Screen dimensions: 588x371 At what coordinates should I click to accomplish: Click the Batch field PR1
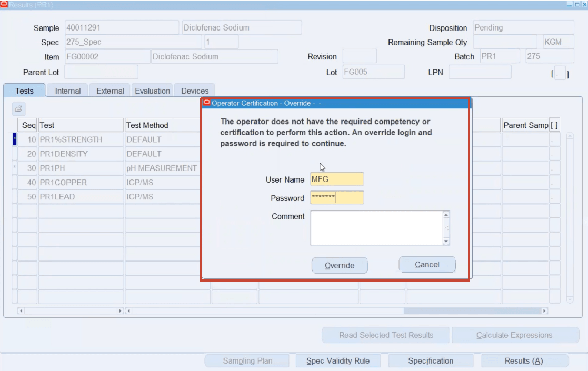click(500, 56)
